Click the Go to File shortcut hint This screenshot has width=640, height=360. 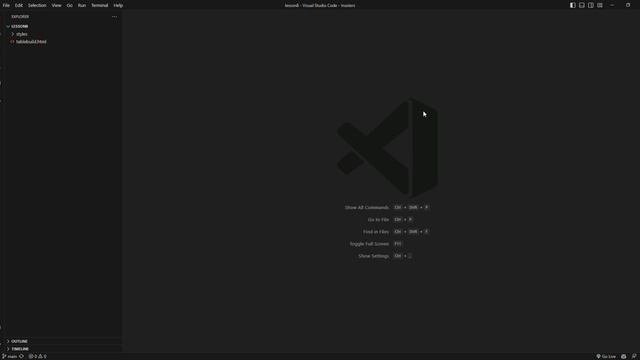(391, 220)
